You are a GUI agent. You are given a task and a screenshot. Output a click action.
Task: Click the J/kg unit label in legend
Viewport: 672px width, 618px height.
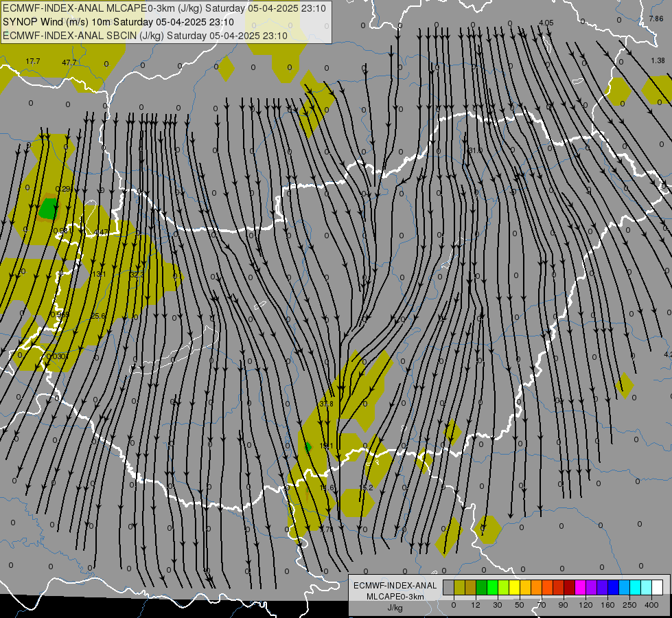(x=395, y=608)
